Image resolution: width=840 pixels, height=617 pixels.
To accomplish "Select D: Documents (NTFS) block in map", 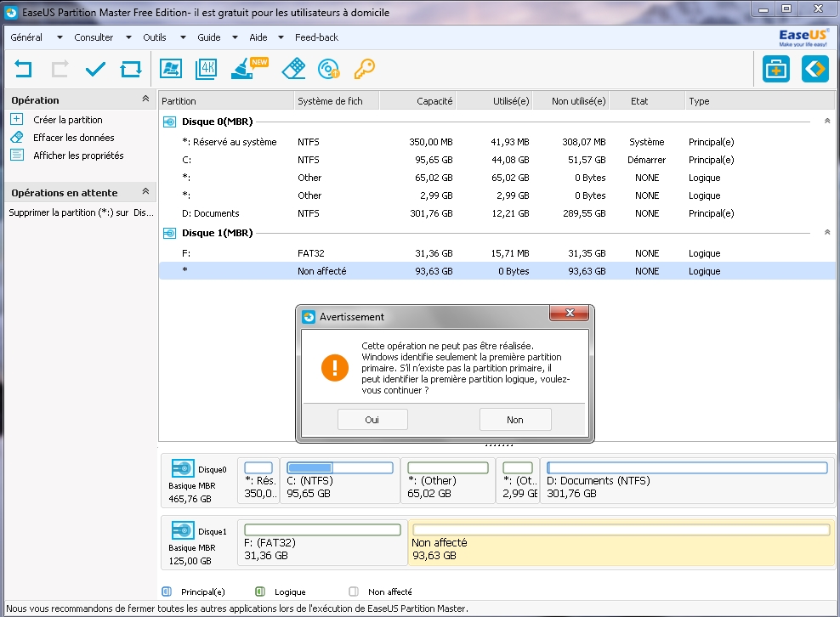I will click(687, 480).
